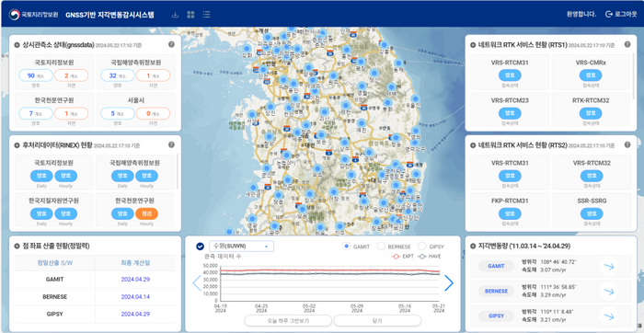Click the GAMIT direction arrow icon
Screen dimensions: 644x333
coord(609,266)
